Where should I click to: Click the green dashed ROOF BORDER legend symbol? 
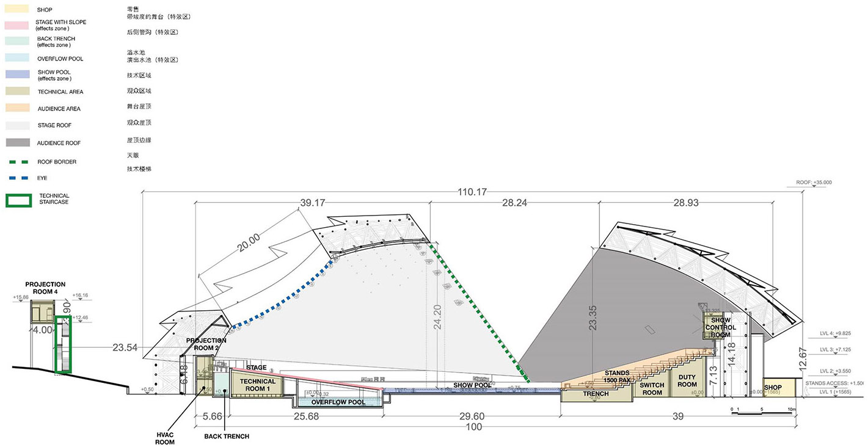pyautogui.click(x=18, y=162)
